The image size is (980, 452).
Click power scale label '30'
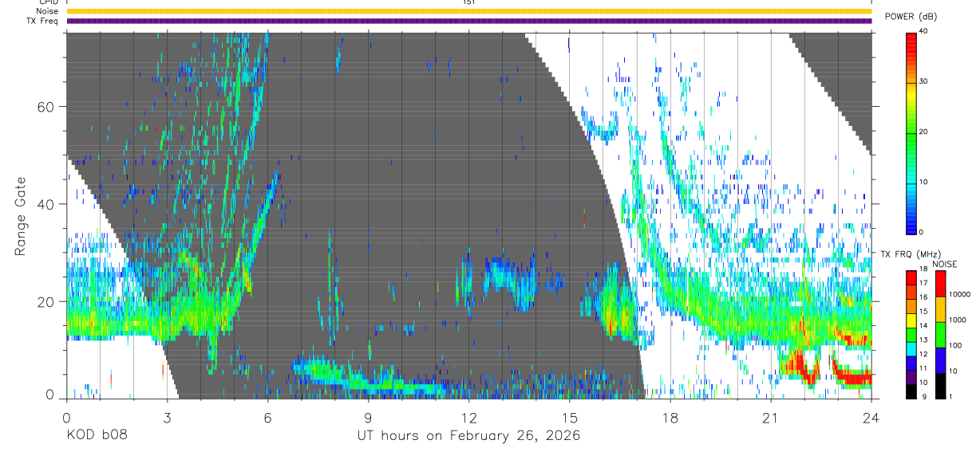(x=924, y=81)
